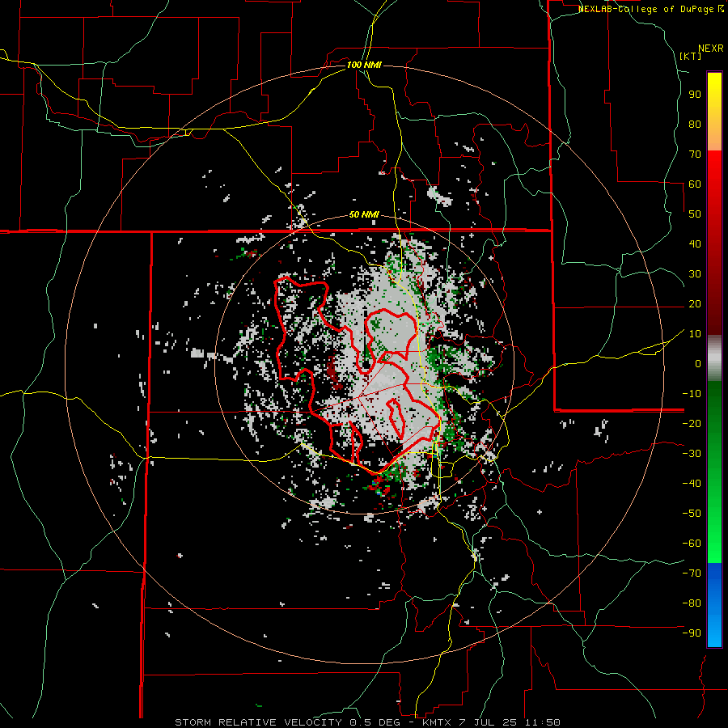This screenshot has width=728, height=728.
Task: Select the positive 20 scale value
Action: pyautogui.click(x=695, y=304)
